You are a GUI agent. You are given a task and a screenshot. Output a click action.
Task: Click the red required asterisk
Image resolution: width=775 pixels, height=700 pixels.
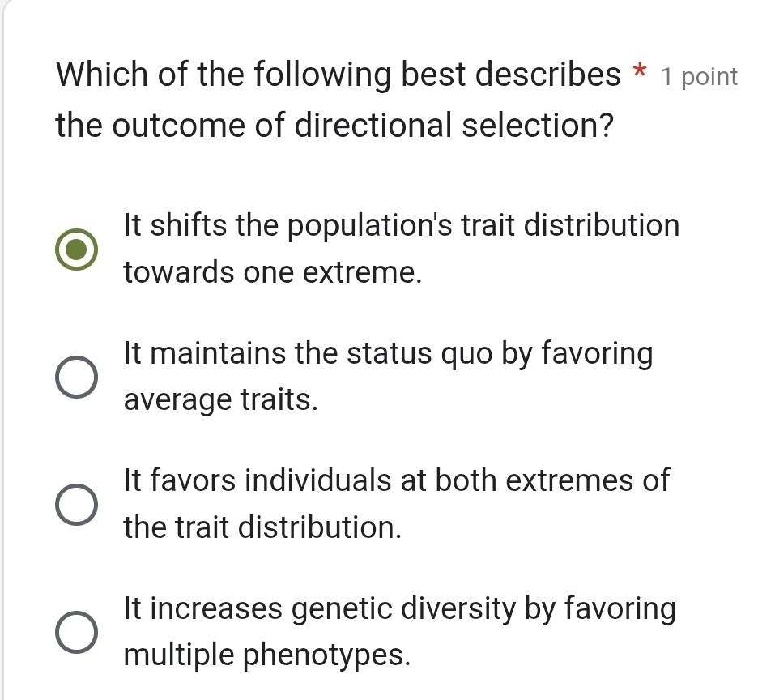coord(639,74)
